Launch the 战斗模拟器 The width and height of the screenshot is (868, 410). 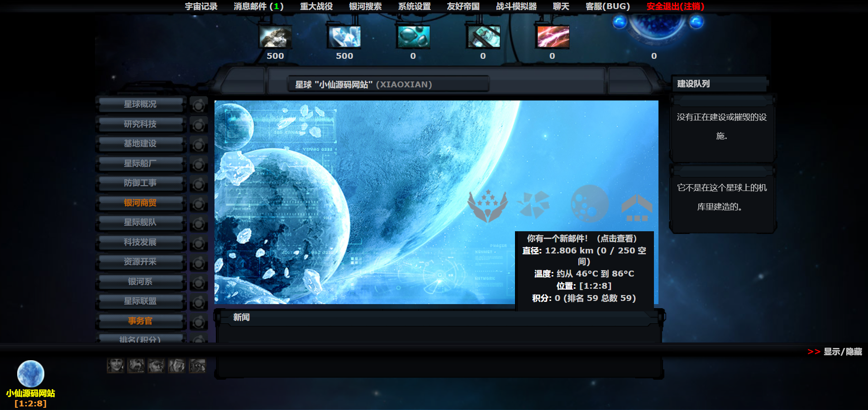click(x=516, y=6)
